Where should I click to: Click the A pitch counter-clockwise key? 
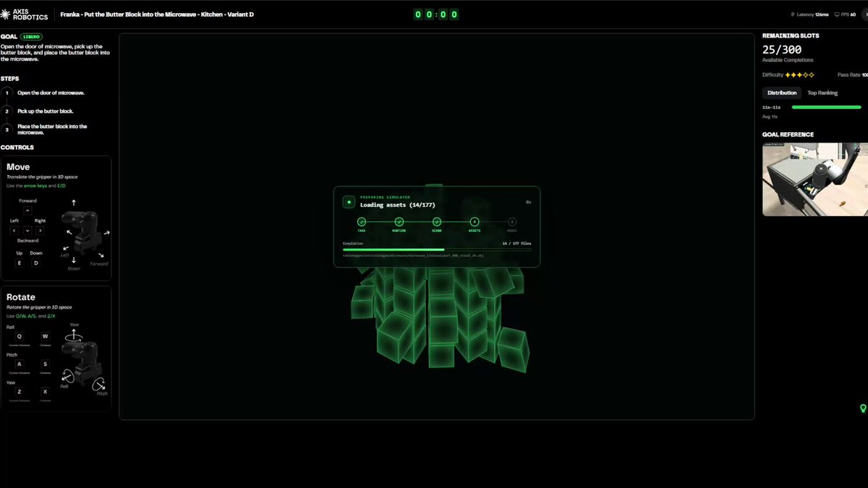[20, 364]
